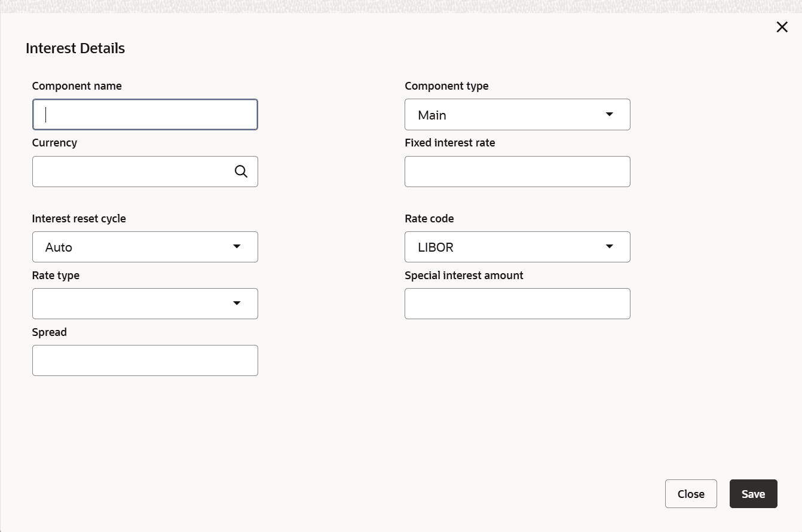Click the Fixed interest rate label

pyautogui.click(x=449, y=143)
